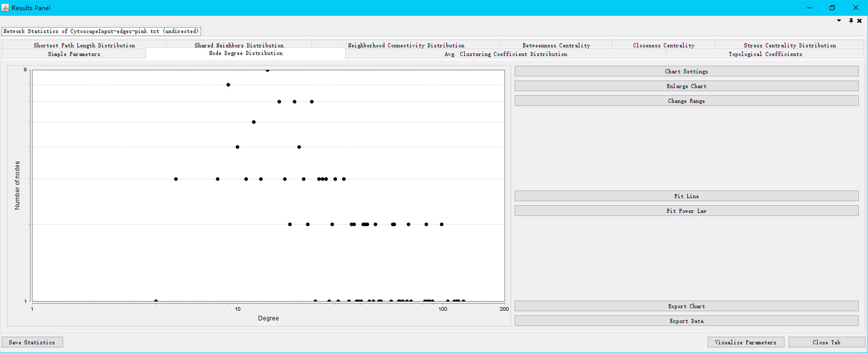This screenshot has width=868, height=353.
Task: Click the Change Range button
Action: tap(686, 101)
